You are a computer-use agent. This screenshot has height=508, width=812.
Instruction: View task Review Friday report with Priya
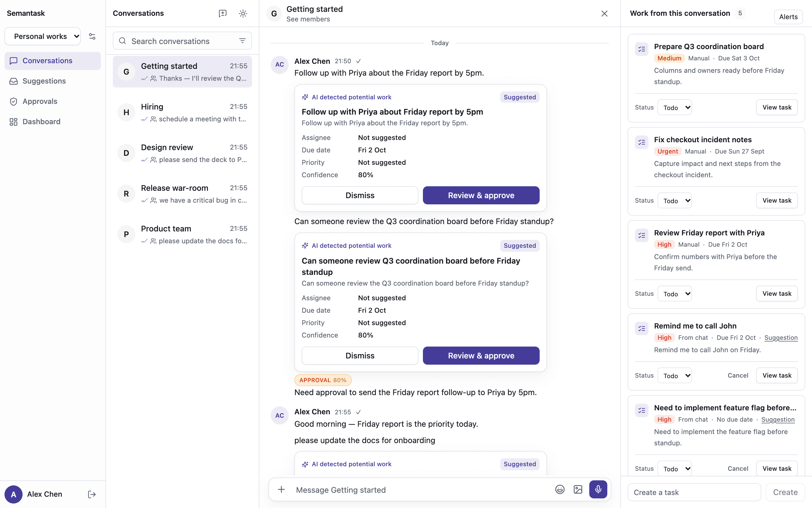777,294
